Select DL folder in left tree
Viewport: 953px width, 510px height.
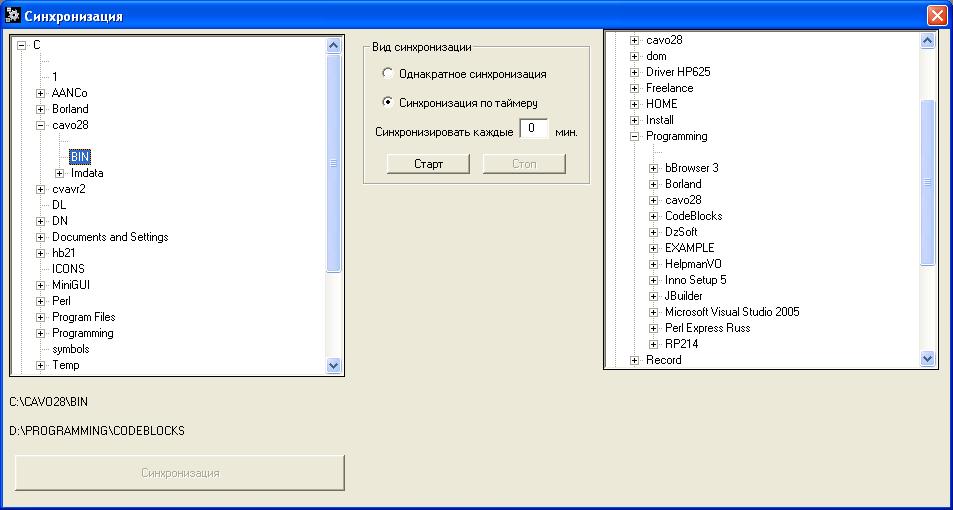click(x=59, y=205)
